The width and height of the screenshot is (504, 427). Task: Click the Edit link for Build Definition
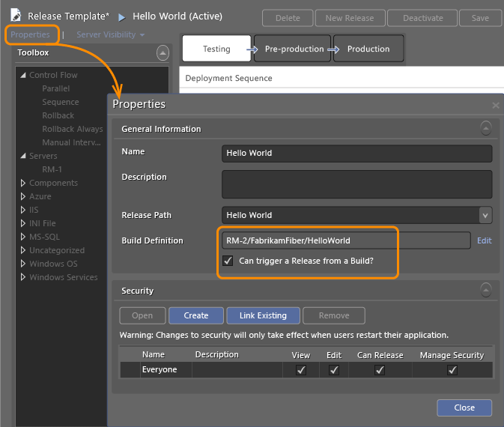point(484,240)
